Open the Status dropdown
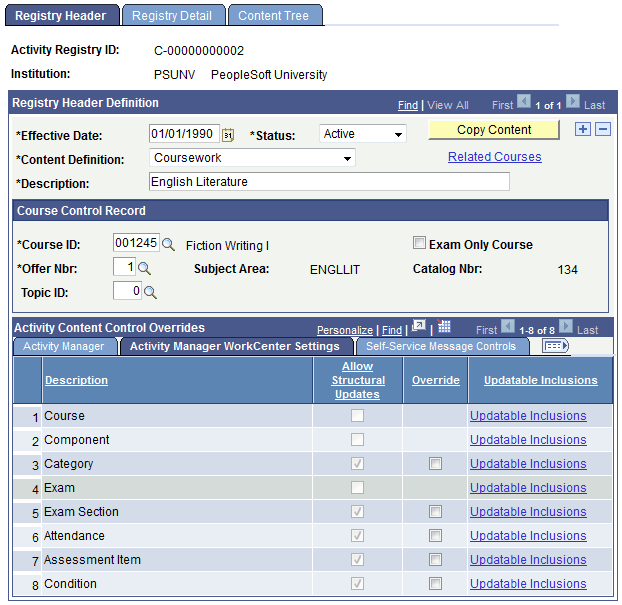 [363, 134]
